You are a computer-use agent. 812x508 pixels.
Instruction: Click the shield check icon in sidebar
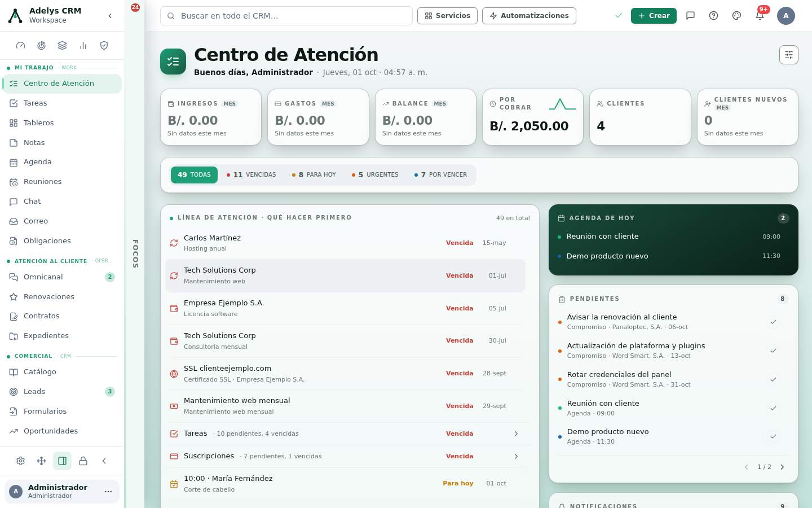104,46
